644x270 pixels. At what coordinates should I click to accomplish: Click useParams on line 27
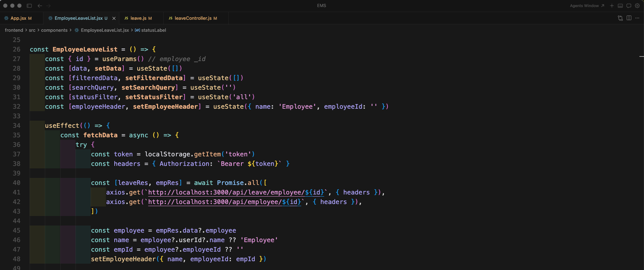119,59
